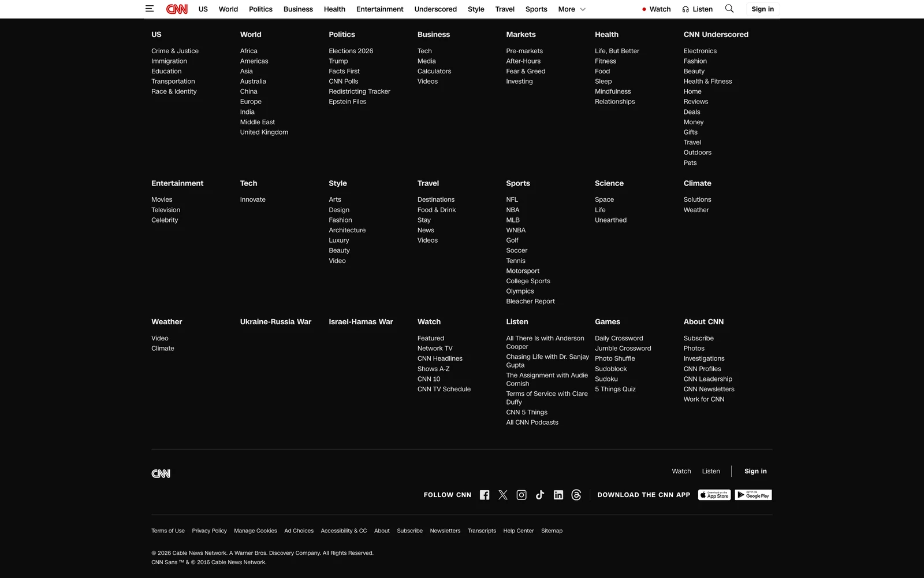Click the header Sign in button
The height and width of the screenshot is (578, 924).
762,9
